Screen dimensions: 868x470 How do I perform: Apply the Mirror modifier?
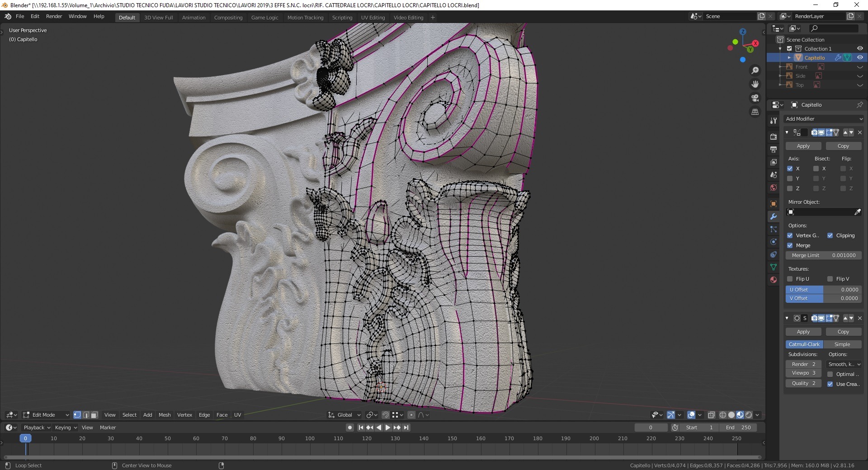point(803,146)
